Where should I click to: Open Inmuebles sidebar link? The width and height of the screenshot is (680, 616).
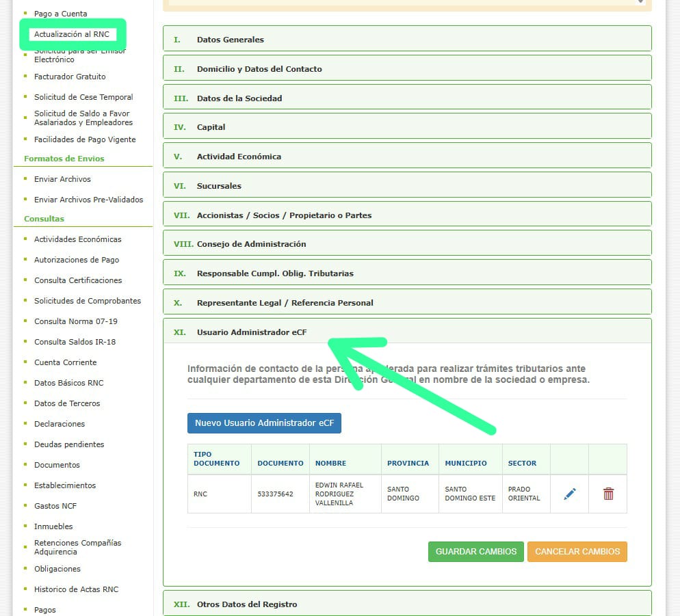(x=53, y=526)
